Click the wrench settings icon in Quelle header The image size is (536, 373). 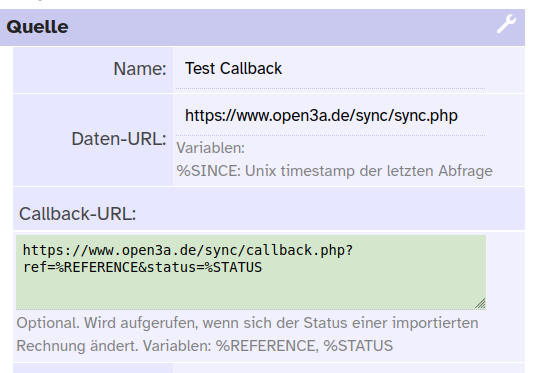506,24
